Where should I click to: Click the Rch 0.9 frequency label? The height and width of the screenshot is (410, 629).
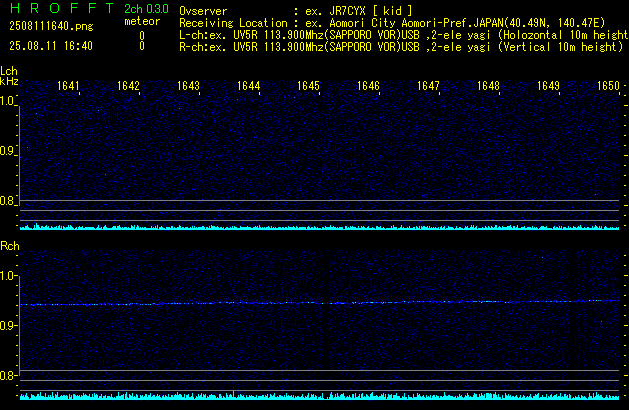(8, 325)
